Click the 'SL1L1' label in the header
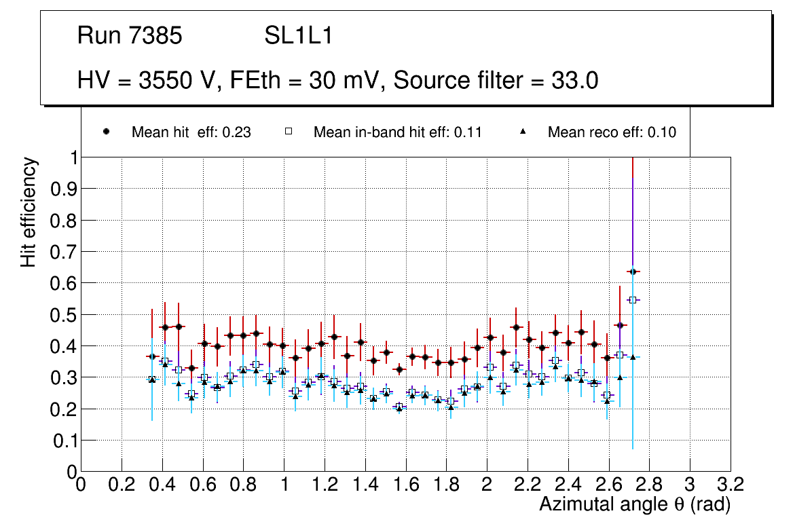The image size is (812, 524). 298,36
